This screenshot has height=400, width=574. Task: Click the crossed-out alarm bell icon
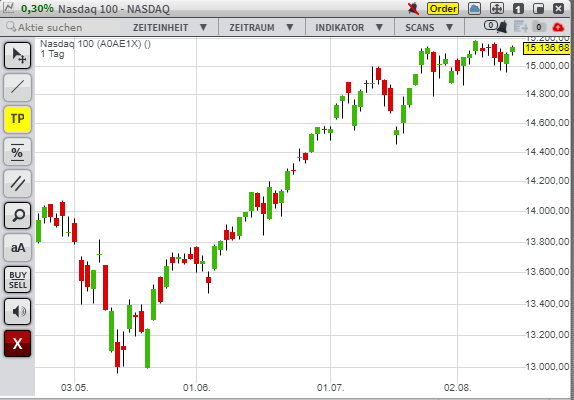(413, 8)
